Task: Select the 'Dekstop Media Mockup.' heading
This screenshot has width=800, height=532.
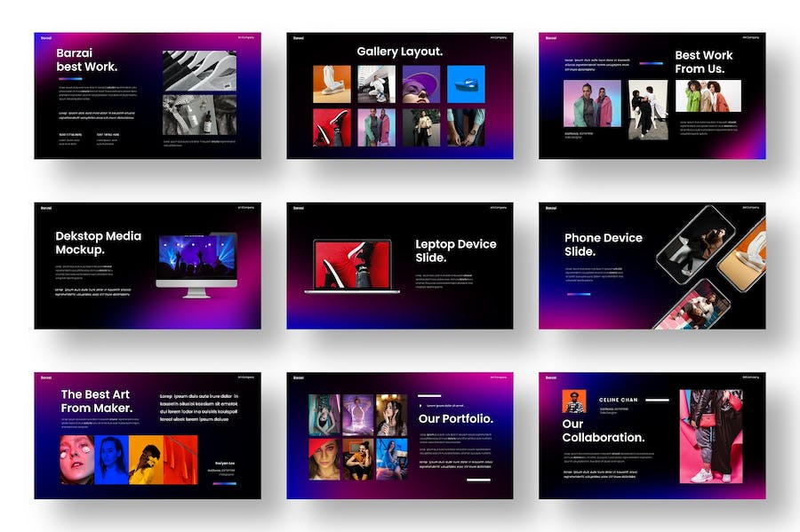Action: [x=98, y=242]
